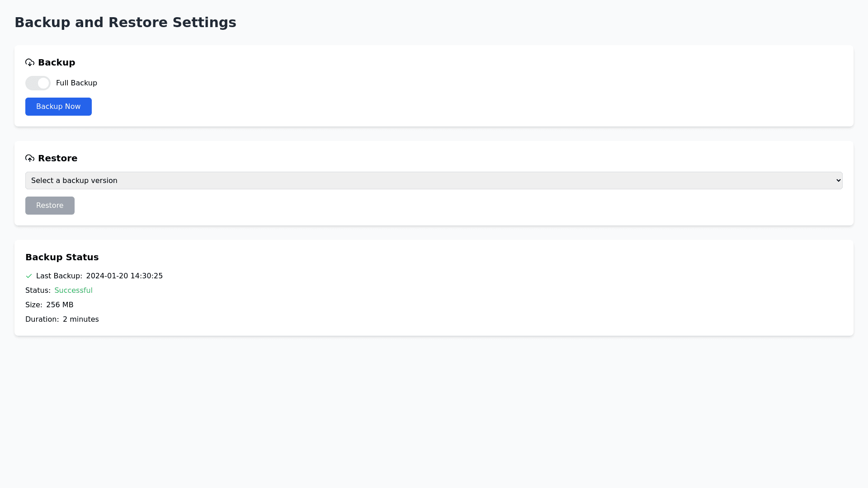Click the Last Backup: label
This screenshot has width=868, height=488.
click(59, 276)
